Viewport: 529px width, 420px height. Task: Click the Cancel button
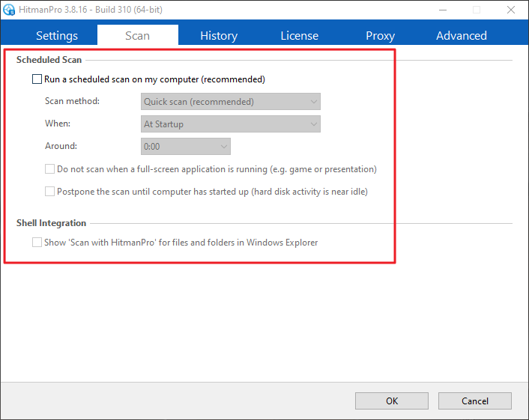475,401
